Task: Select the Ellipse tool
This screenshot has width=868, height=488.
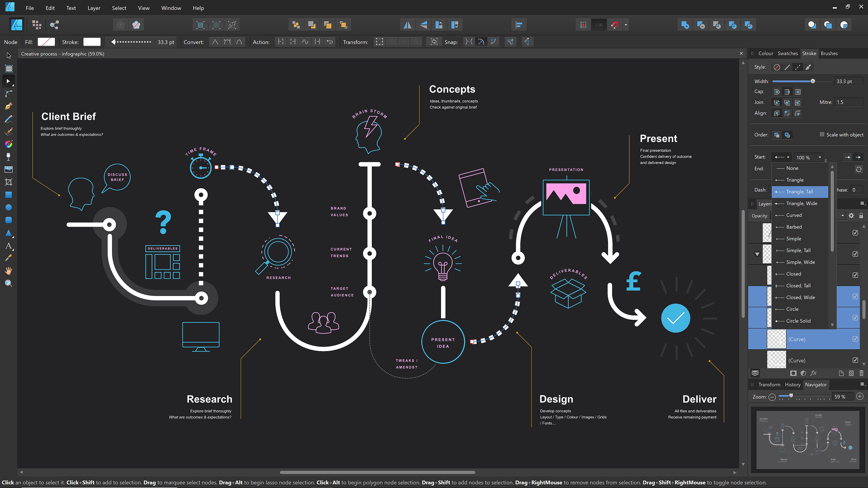Action: 8,207
